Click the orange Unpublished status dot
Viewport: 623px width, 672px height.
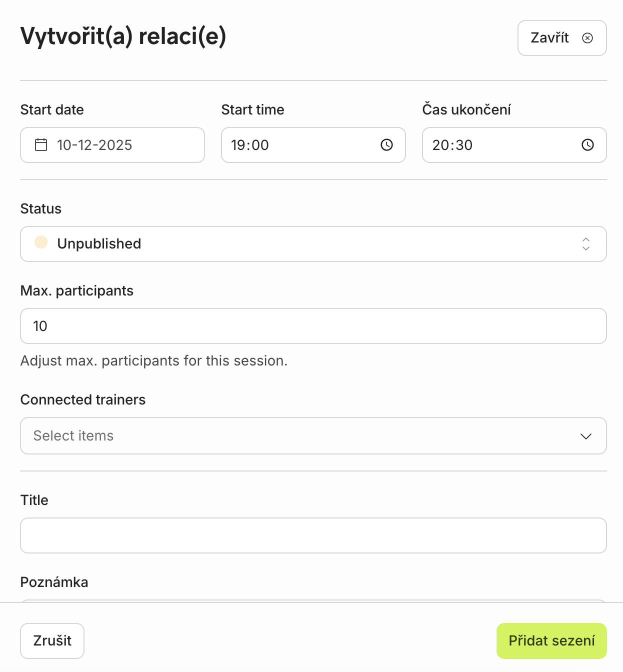(x=41, y=242)
